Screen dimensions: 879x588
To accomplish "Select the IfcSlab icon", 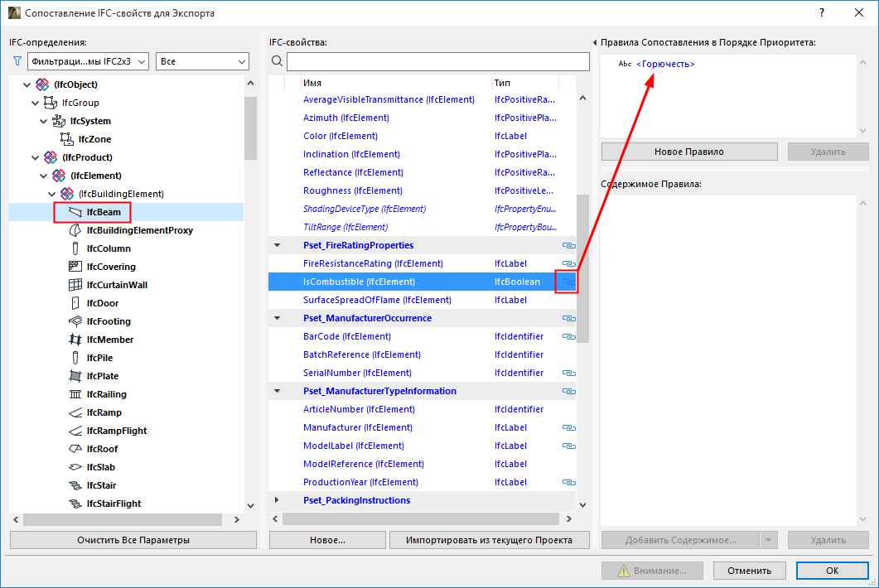I will 75,467.
